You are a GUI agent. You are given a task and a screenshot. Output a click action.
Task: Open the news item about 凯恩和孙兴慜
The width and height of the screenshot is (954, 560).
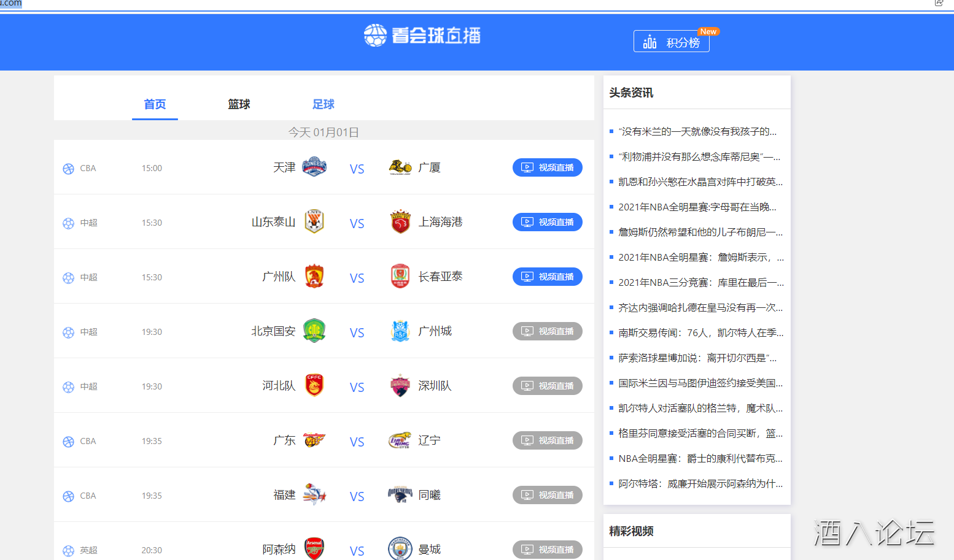(699, 182)
